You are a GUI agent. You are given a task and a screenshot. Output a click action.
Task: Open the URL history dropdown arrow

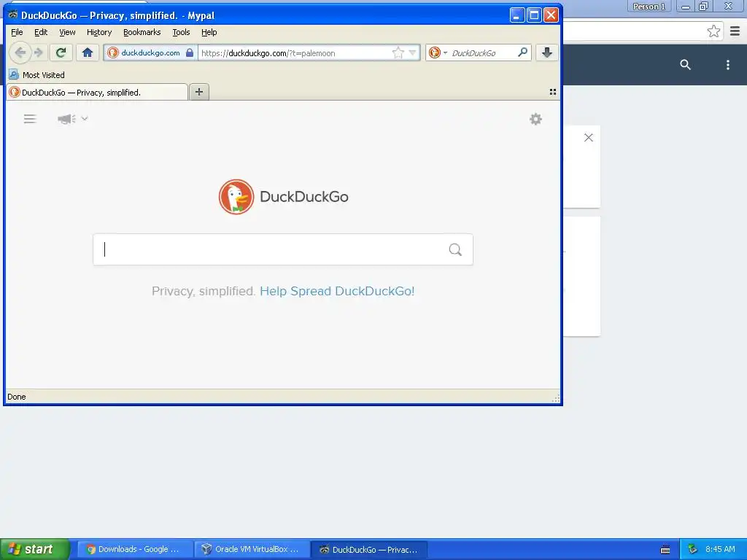coord(413,52)
